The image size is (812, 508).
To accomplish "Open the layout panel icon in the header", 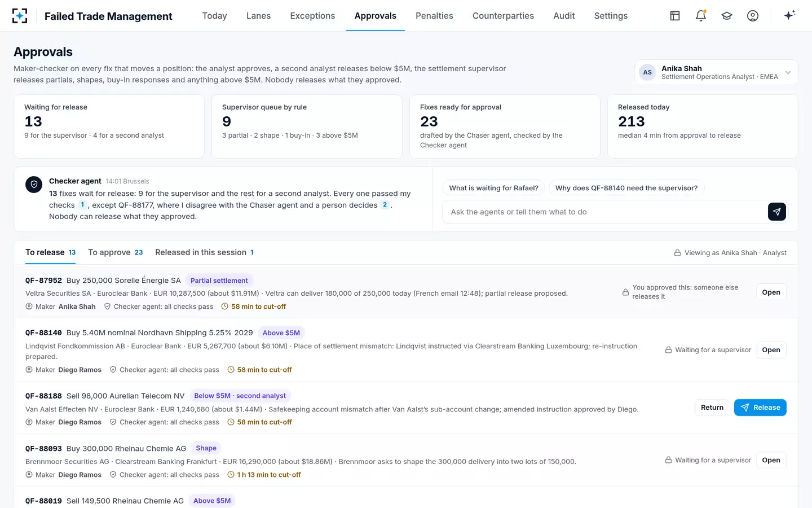I will pos(675,16).
